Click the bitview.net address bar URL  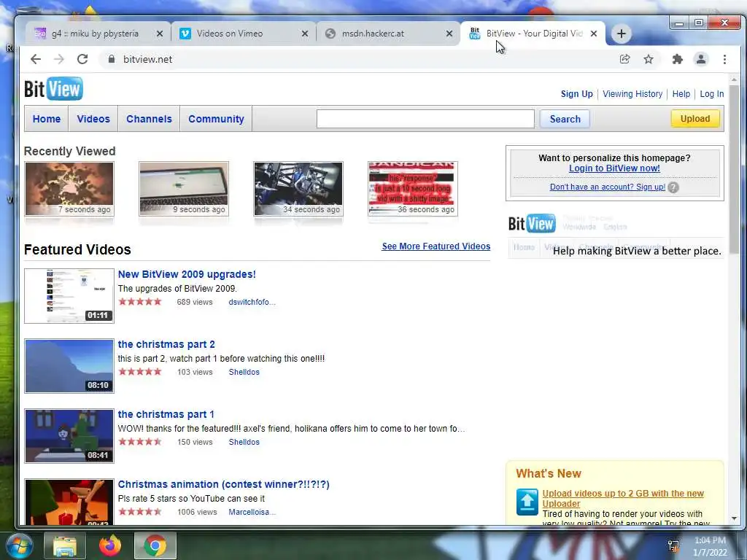click(147, 60)
